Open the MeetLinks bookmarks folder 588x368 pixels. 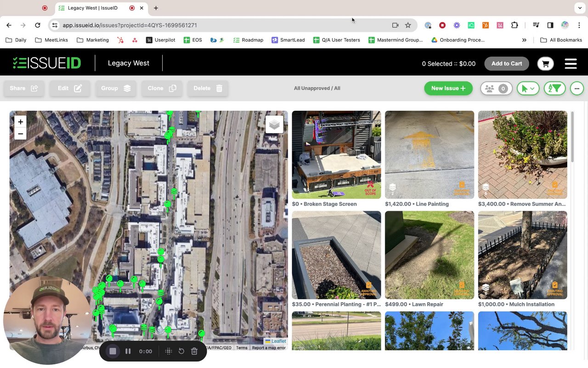[51, 40]
